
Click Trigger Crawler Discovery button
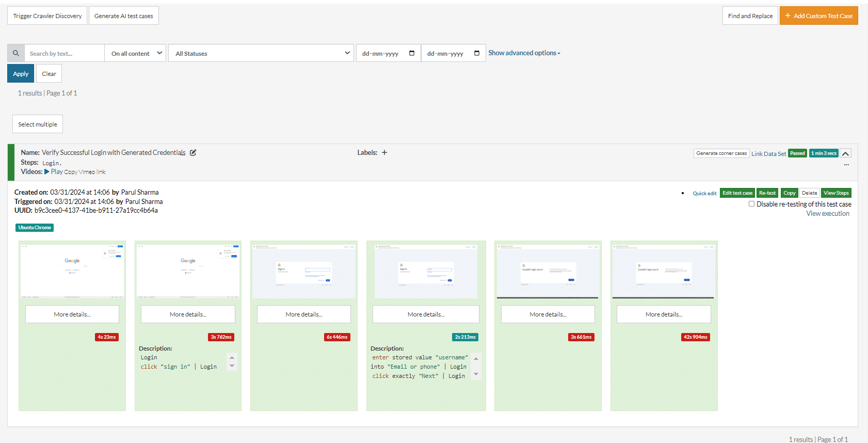pyautogui.click(x=47, y=16)
